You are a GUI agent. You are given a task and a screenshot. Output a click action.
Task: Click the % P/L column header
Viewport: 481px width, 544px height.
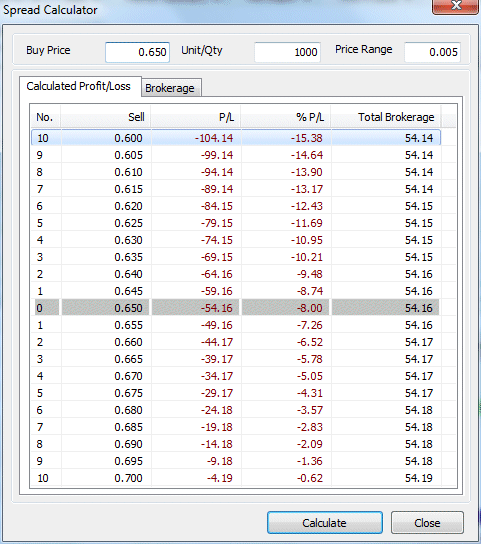tap(286, 117)
